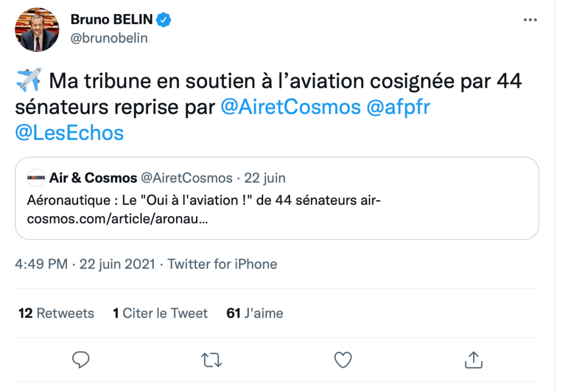
Task: Click the Twitter for iPhone source link
Action: tap(222, 264)
